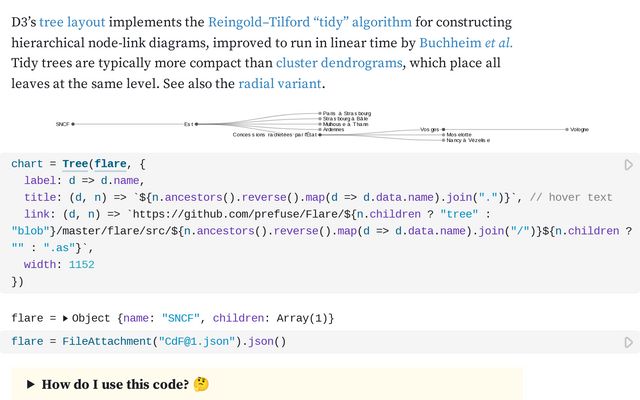Open the cluster dendrograms link

pos(339,63)
